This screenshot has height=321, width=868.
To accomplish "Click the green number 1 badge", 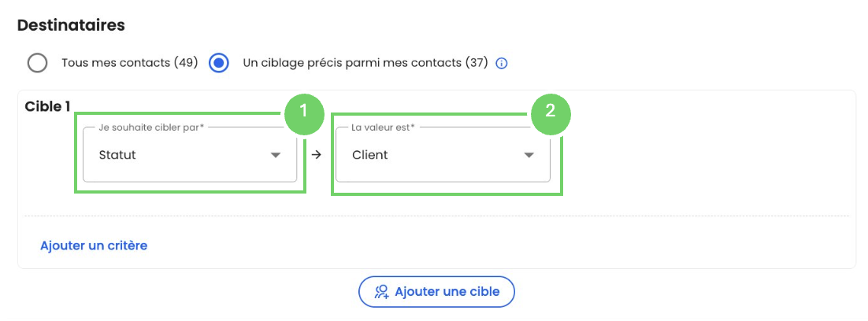I will (x=303, y=111).
